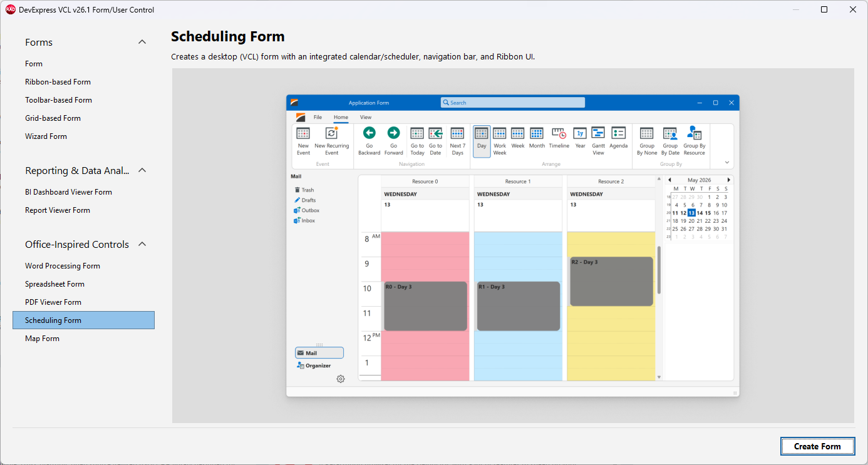Click Go to Date icon

[435, 133]
